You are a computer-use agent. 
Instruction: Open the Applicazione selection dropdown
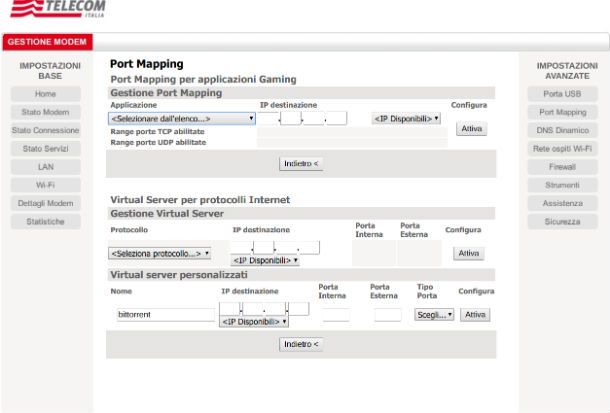pyautogui.click(x=182, y=119)
